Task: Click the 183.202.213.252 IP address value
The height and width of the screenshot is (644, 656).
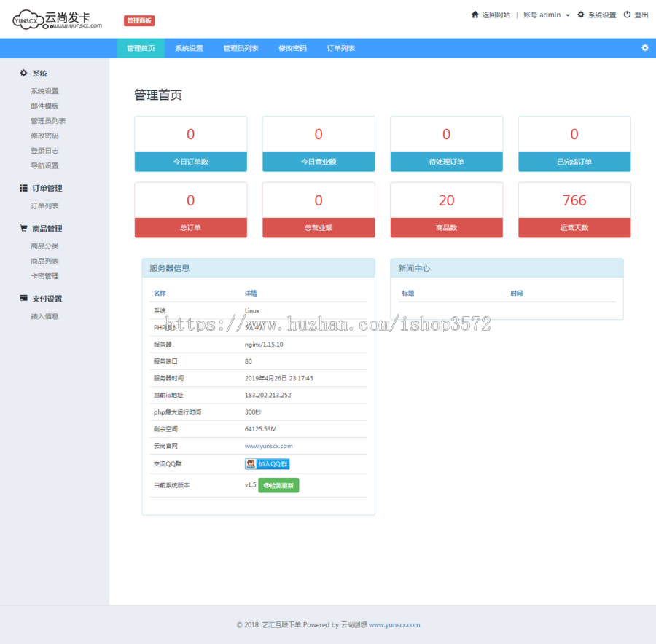Action: click(268, 395)
